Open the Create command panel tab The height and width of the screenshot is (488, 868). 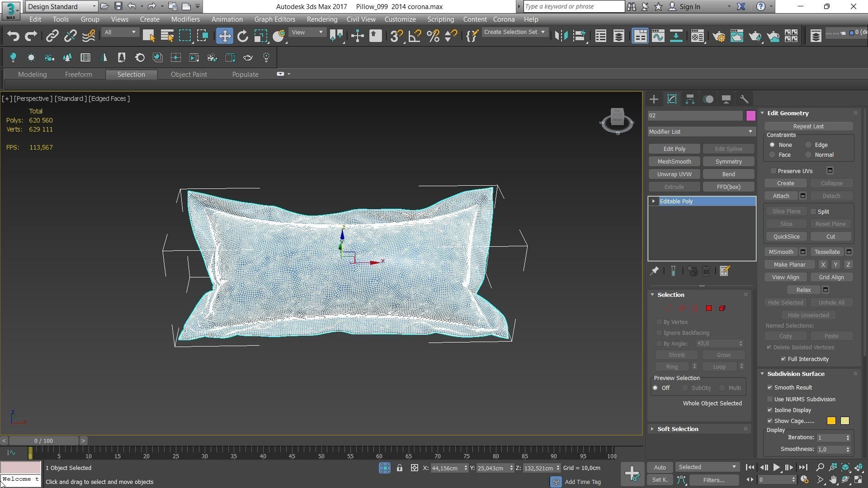(654, 99)
